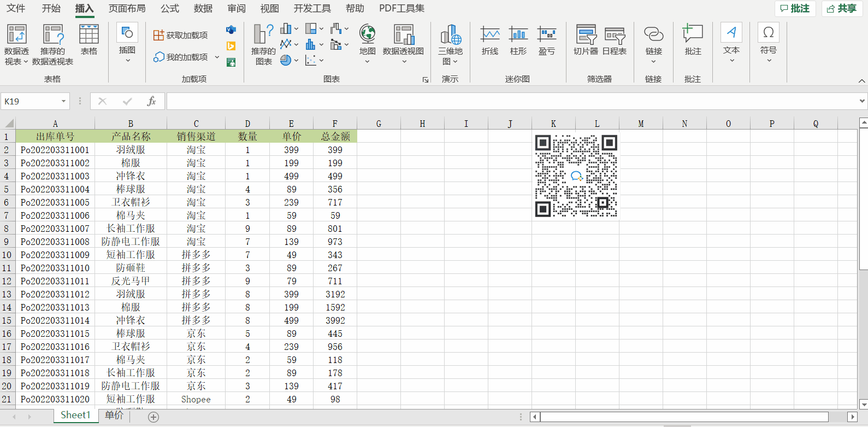Screen dimensions: 868x427
Task: Select the QR code image
Action: point(576,176)
